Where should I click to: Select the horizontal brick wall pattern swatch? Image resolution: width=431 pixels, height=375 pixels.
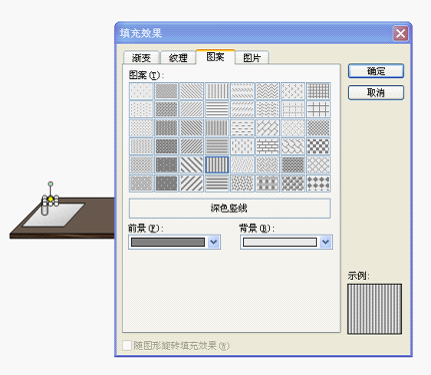pos(268,146)
